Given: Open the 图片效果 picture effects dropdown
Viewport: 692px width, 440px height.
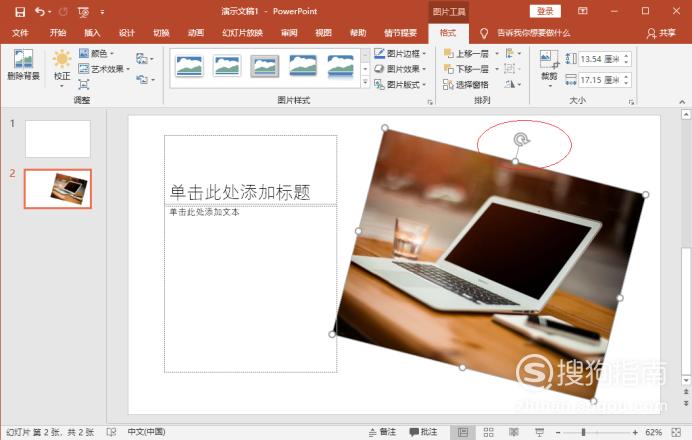Looking at the screenshot, I should pyautogui.click(x=401, y=69).
